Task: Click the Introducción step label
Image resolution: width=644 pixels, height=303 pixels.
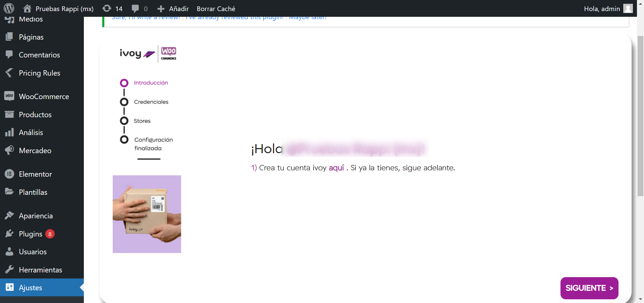Action: click(151, 83)
